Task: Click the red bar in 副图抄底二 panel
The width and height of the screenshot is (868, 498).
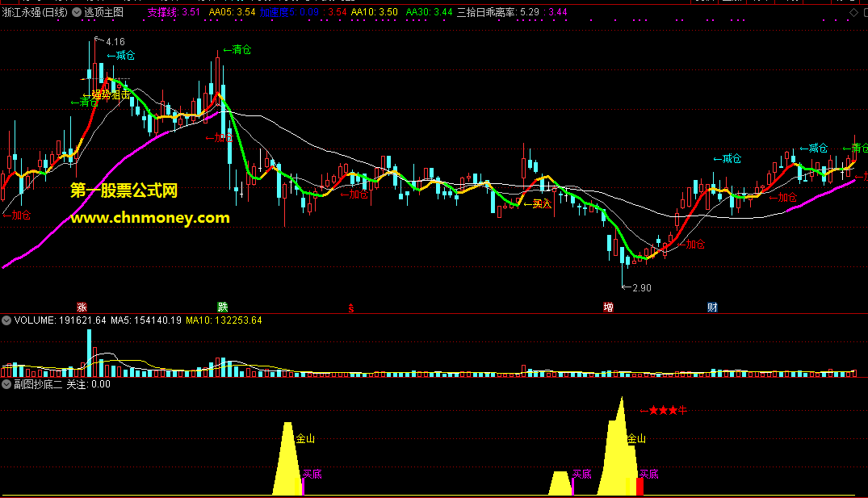Action: (640, 487)
